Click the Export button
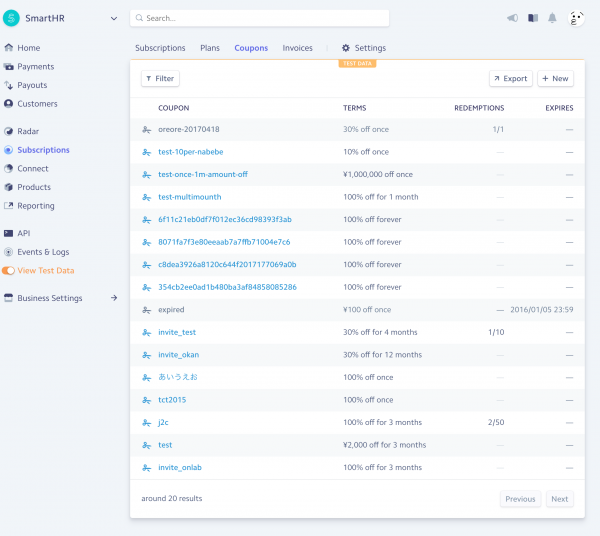 coord(511,78)
